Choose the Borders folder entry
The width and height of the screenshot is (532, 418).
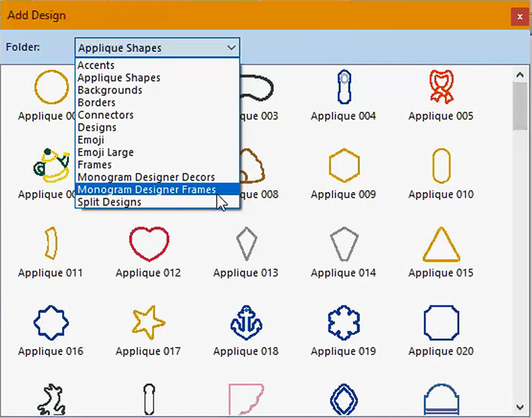tap(96, 102)
